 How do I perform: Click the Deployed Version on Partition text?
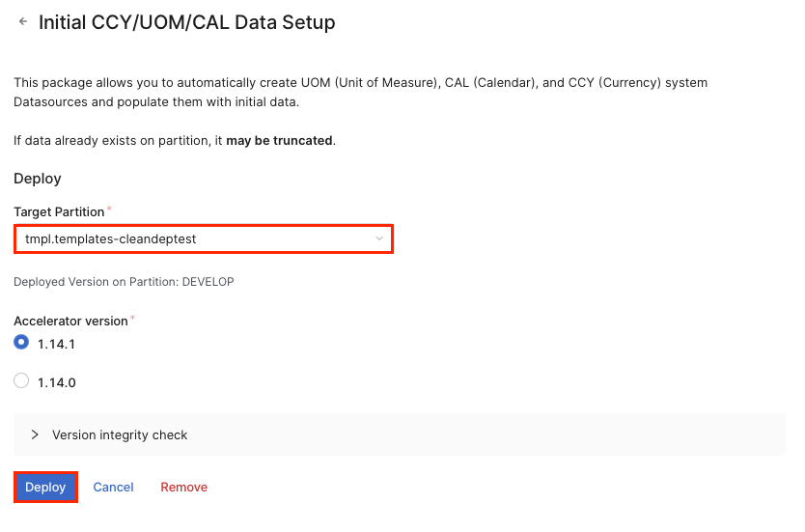coord(124,282)
